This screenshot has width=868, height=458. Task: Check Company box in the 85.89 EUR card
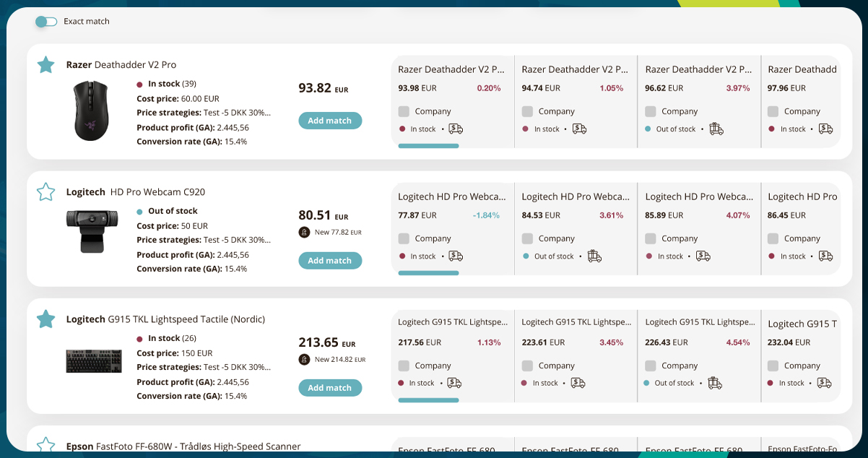tap(651, 239)
